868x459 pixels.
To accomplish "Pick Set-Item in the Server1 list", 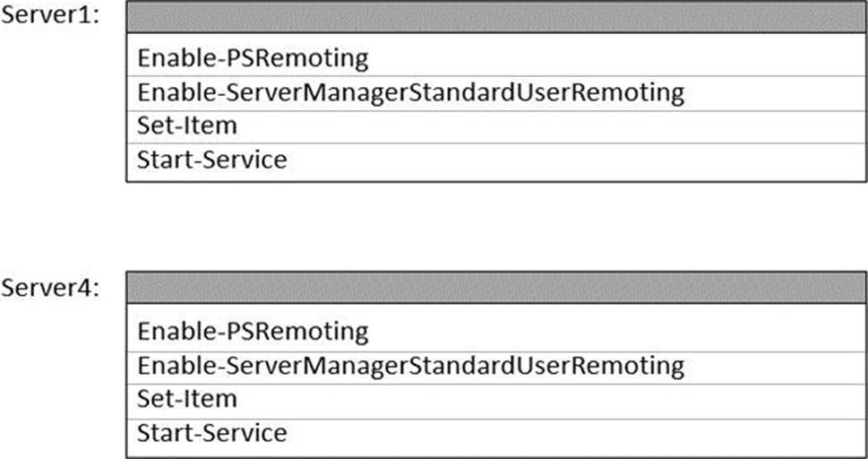I will tap(186, 126).
